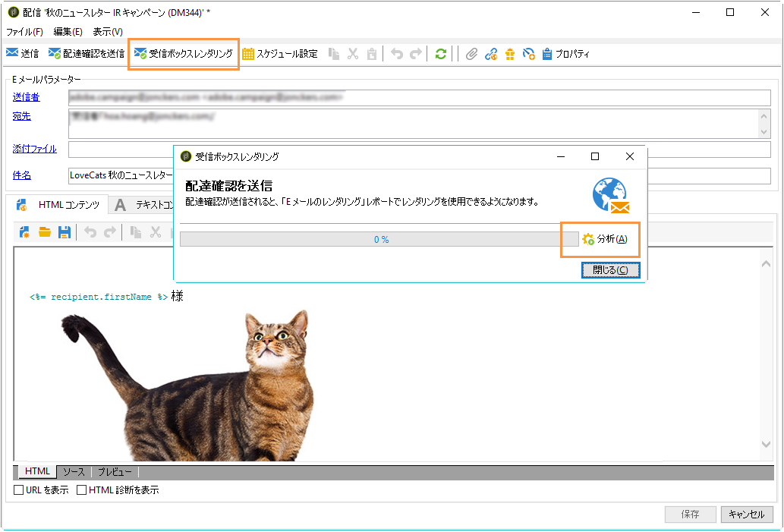The width and height of the screenshot is (784, 532).
Task: Click the blue floppy save icon in editor
Action: point(64,232)
